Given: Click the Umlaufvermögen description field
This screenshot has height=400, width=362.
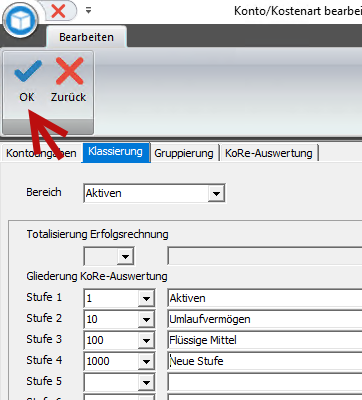Looking at the screenshot, I should pyautogui.click(x=265, y=319).
